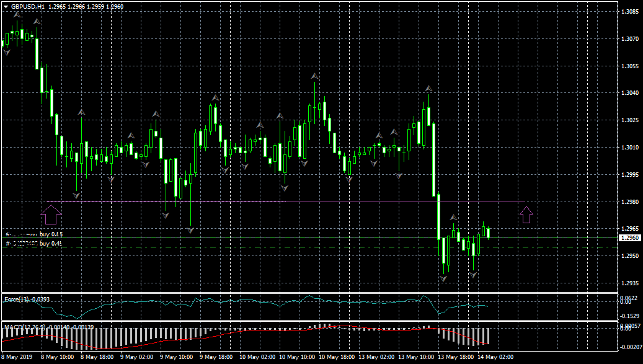Open the GBPUSD,H1 chart dropdown triangle
Image resolution: width=643 pixels, height=364 pixels.
click(x=6, y=6)
